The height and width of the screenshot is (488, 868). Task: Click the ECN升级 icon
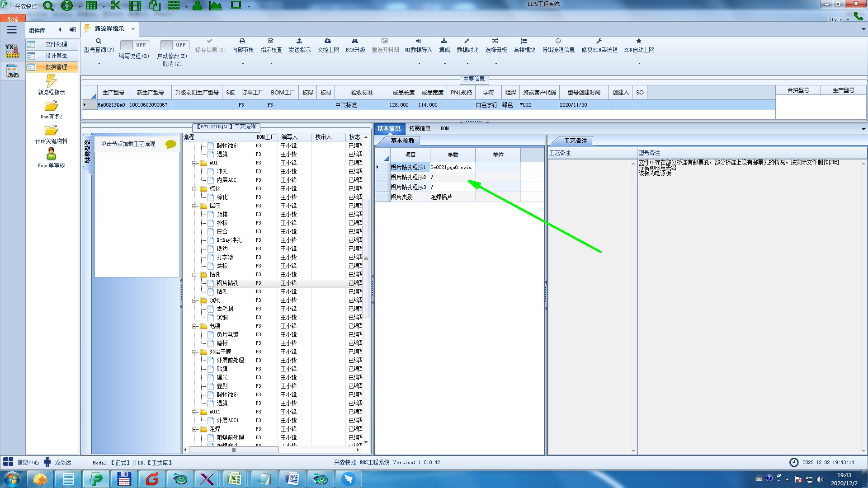[x=355, y=41]
